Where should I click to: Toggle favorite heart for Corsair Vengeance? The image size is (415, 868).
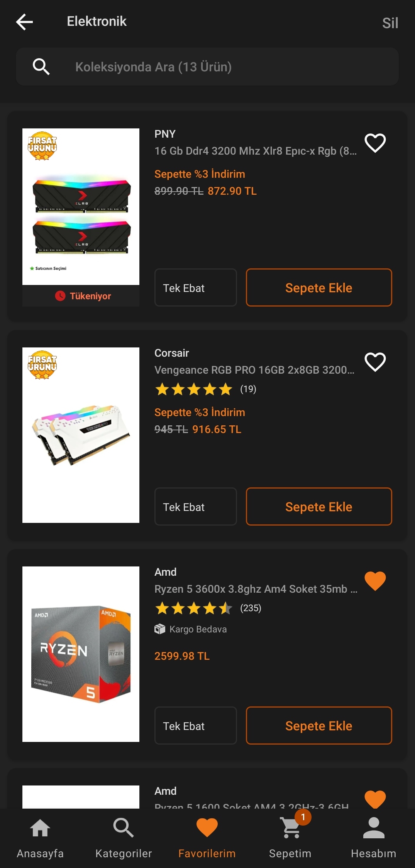(375, 362)
